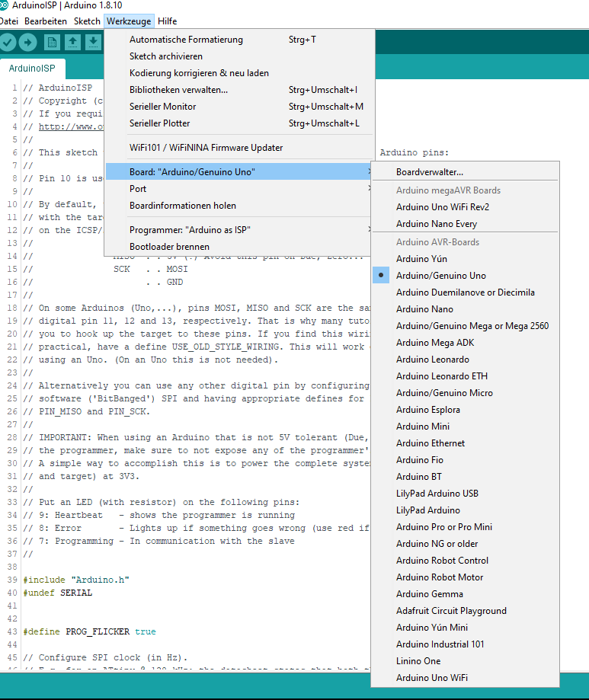Select Arduino Nano Every board
This screenshot has width=589, height=700.
coord(466,224)
